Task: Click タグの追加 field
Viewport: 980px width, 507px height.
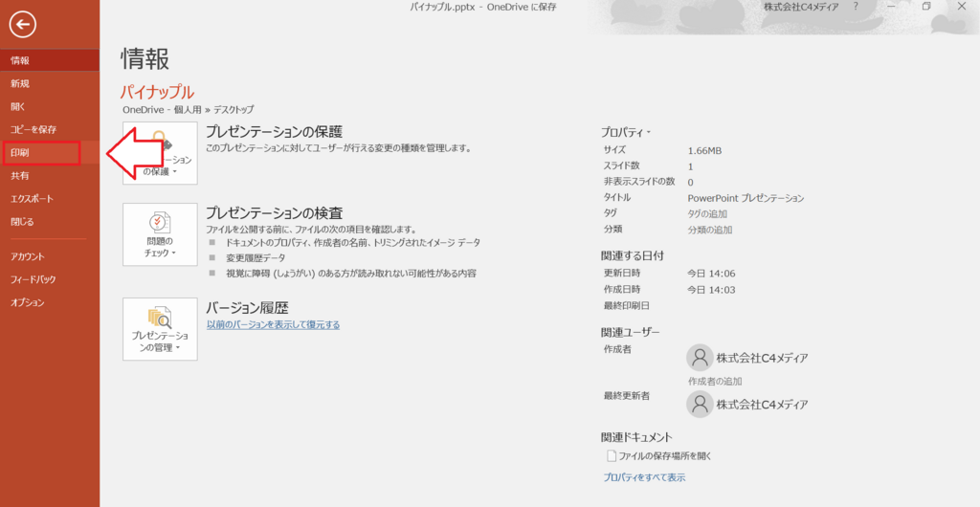Action: pyautogui.click(x=707, y=213)
